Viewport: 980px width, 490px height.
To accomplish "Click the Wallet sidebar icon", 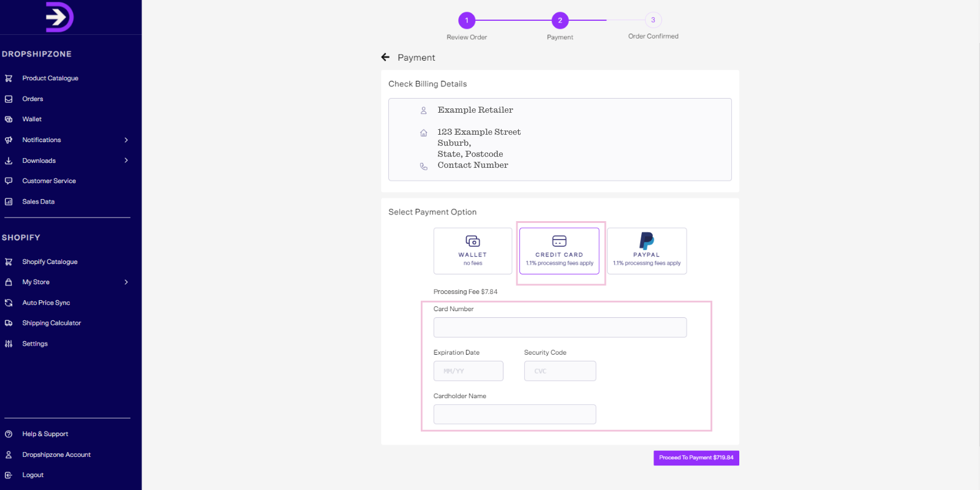I will pyautogui.click(x=9, y=119).
